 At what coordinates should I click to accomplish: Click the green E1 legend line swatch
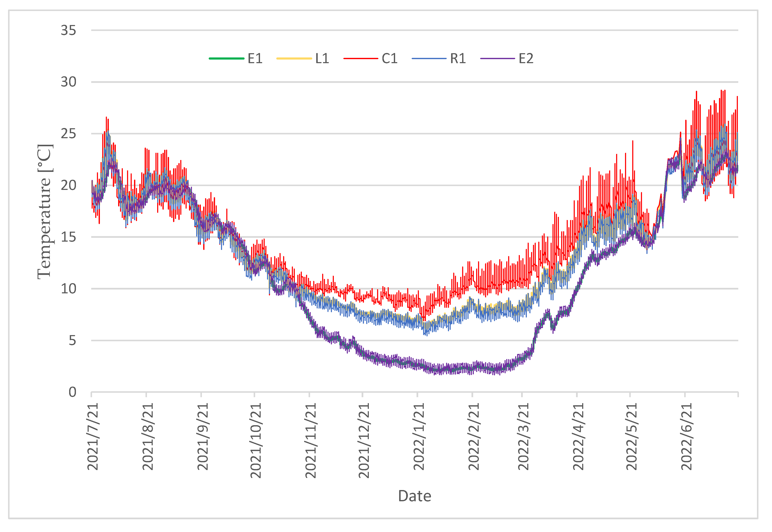[x=227, y=59]
